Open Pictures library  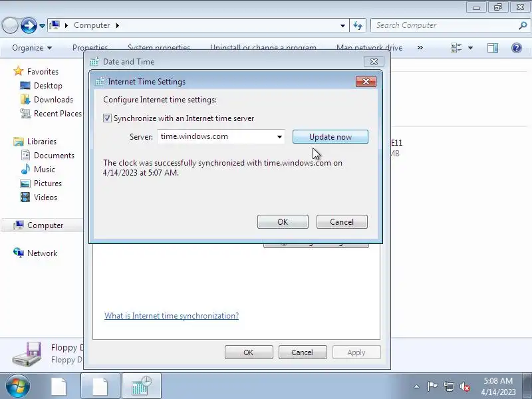pos(47,184)
